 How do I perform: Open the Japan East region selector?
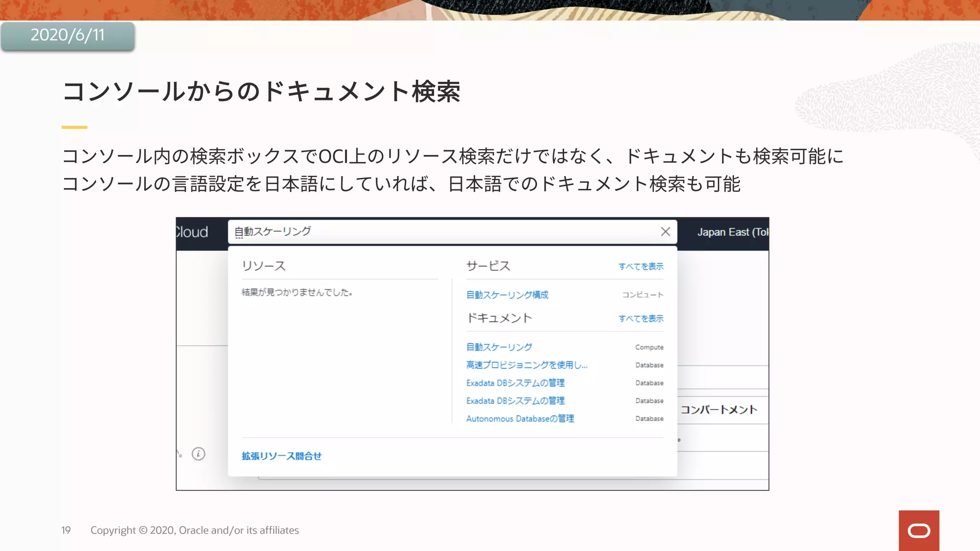(732, 232)
